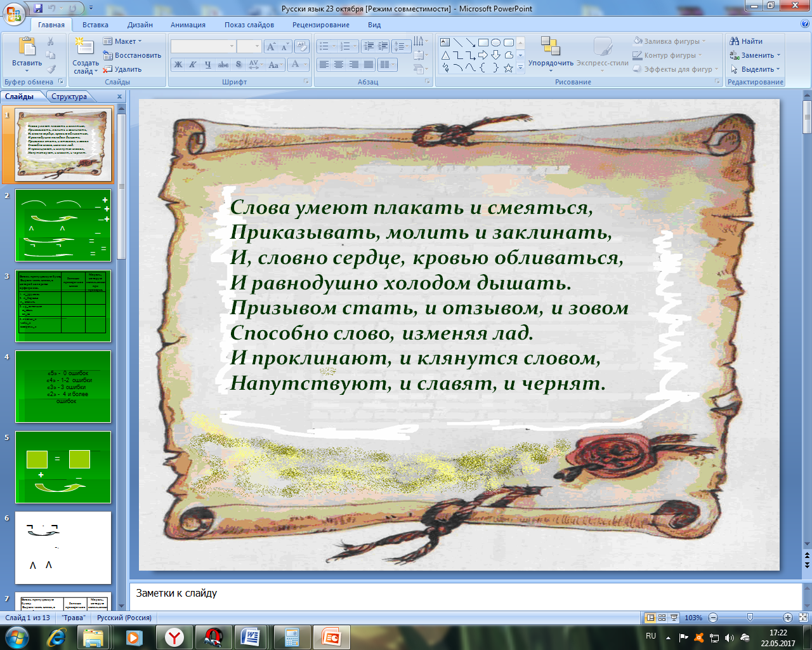Expand the shapes gallery more button

tap(520, 68)
